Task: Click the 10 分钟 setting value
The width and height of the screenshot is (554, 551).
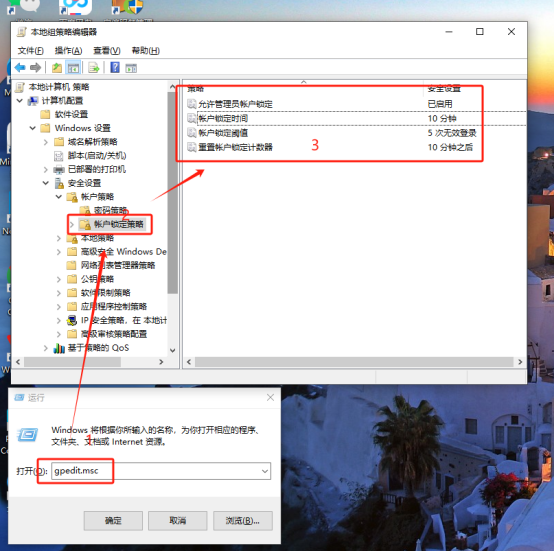Action: (x=442, y=119)
